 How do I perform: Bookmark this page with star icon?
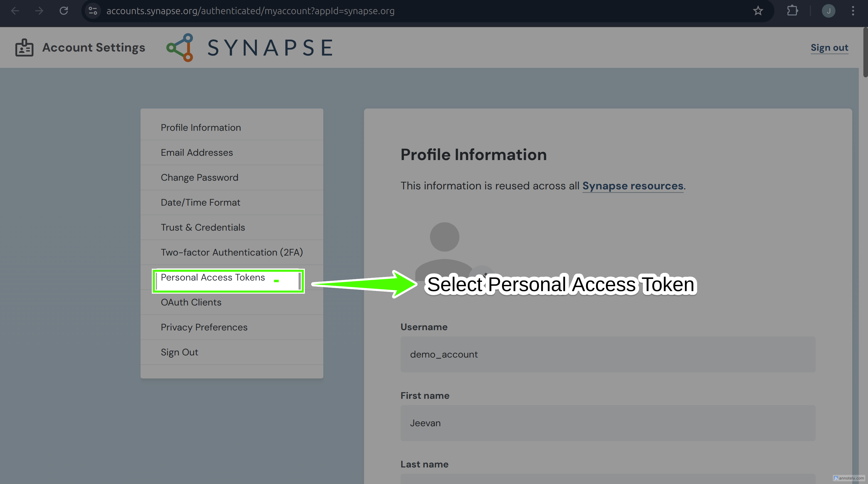pos(758,11)
